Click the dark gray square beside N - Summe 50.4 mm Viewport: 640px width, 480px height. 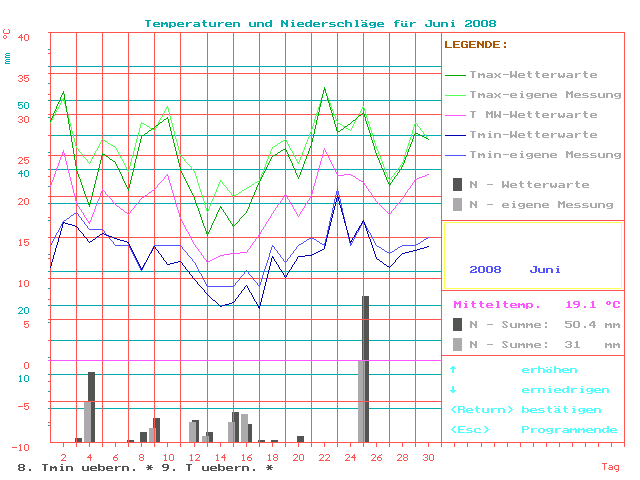click(x=458, y=324)
